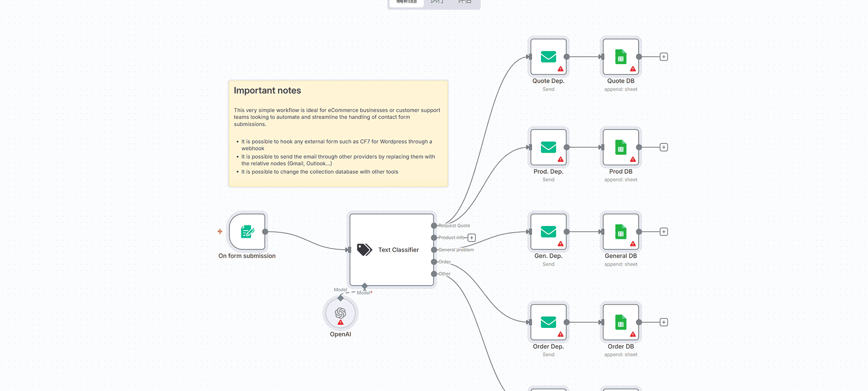This screenshot has height=391, width=868.
Task: Switch to the 编辑器 editor tab
Action: coord(407,3)
